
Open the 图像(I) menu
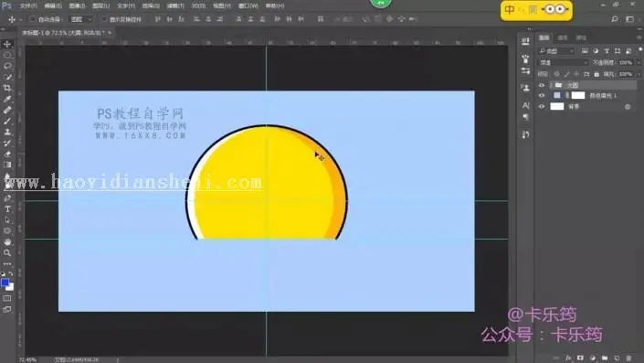click(x=77, y=5)
